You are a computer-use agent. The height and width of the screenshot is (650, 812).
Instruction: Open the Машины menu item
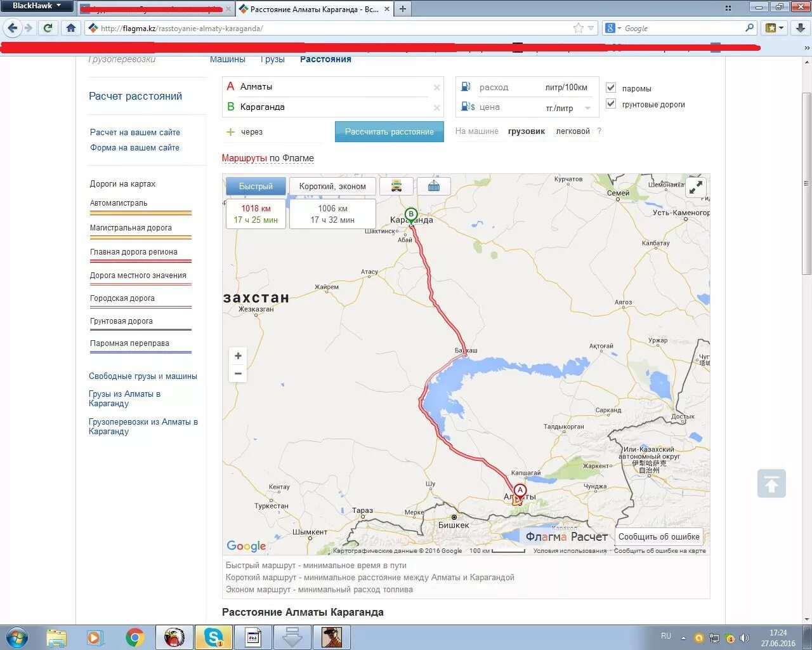coord(227,59)
